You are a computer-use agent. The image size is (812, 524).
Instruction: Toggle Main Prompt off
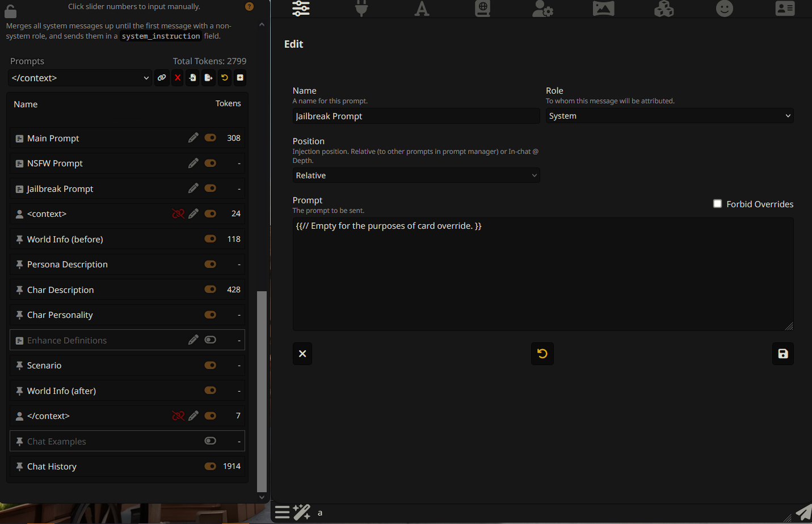click(210, 138)
